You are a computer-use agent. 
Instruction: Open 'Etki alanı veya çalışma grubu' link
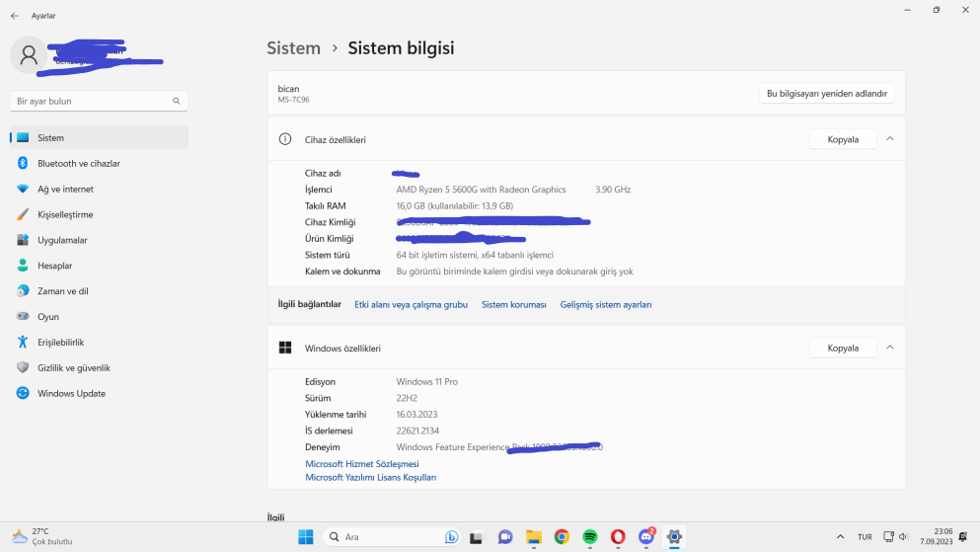pyautogui.click(x=411, y=304)
